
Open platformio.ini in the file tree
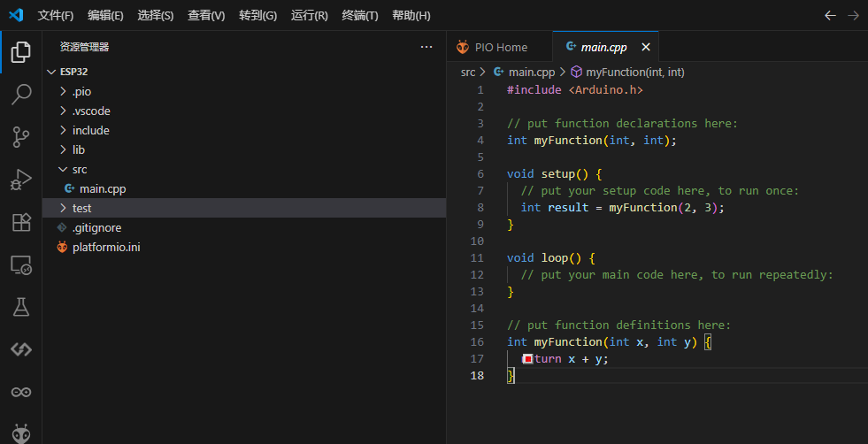[106, 247]
